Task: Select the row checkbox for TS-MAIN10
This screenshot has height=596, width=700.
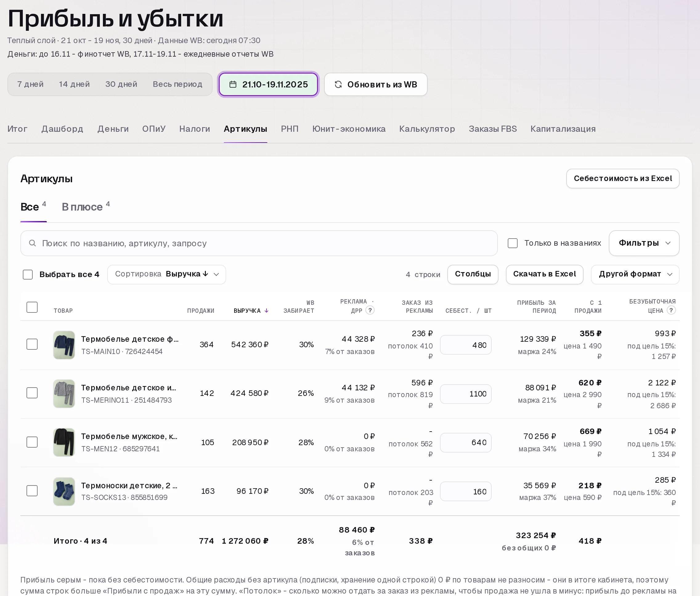Action: click(32, 344)
